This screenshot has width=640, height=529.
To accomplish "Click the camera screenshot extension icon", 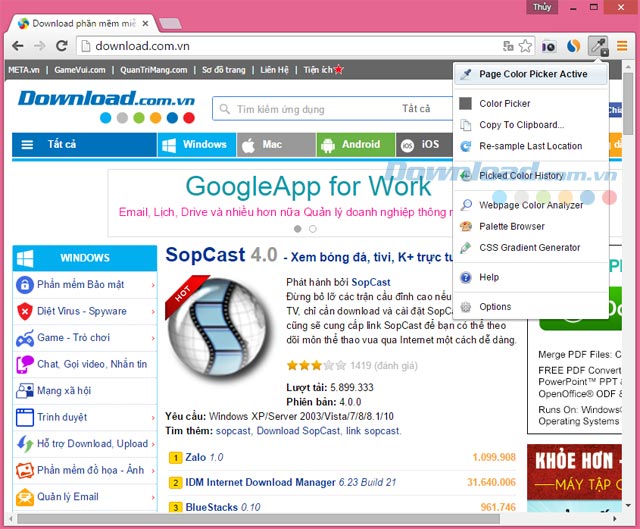I will point(549,46).
